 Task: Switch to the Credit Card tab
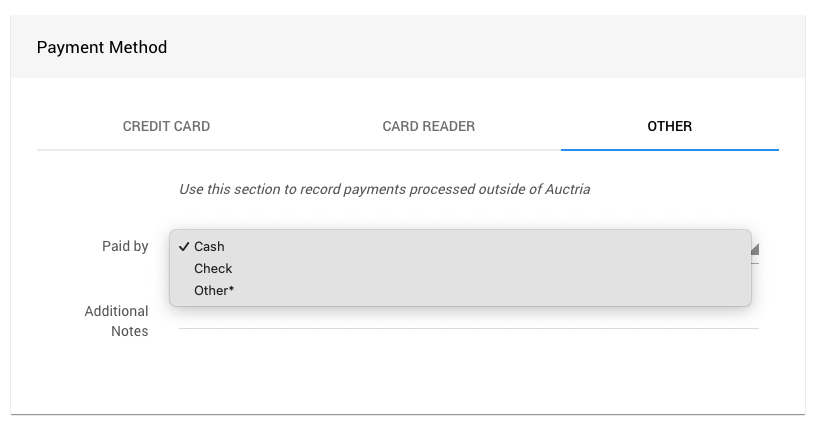[x=166, y=127]
